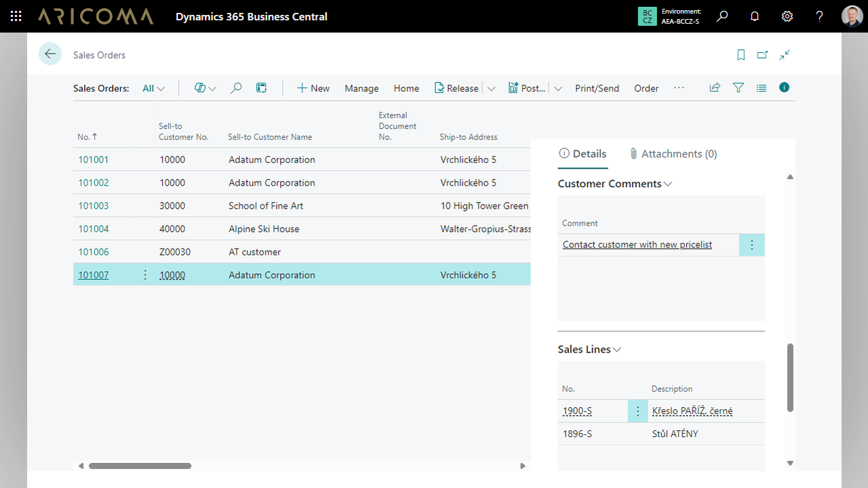Click the Copilot icon in toolbar
868x488 pixels.
[201, 88]
